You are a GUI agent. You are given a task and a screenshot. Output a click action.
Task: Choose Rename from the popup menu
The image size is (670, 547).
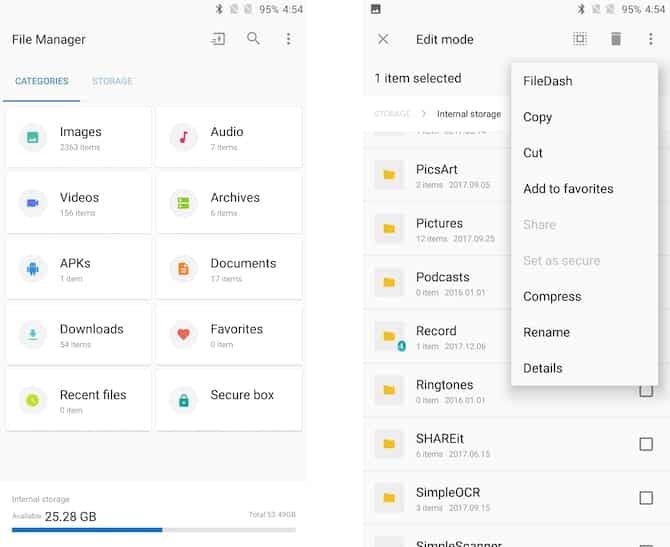coord(547,332)
